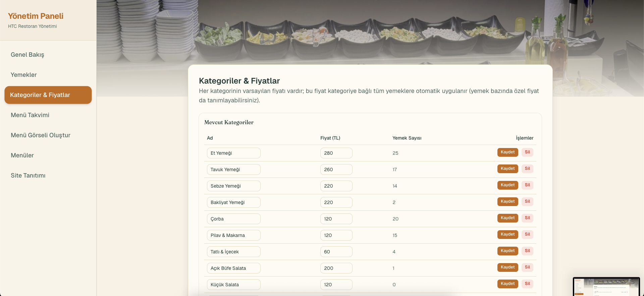This screenshot has height=296, width=644.
Task: Delete the Et Yemeği category
Action: tap(527, 152)
